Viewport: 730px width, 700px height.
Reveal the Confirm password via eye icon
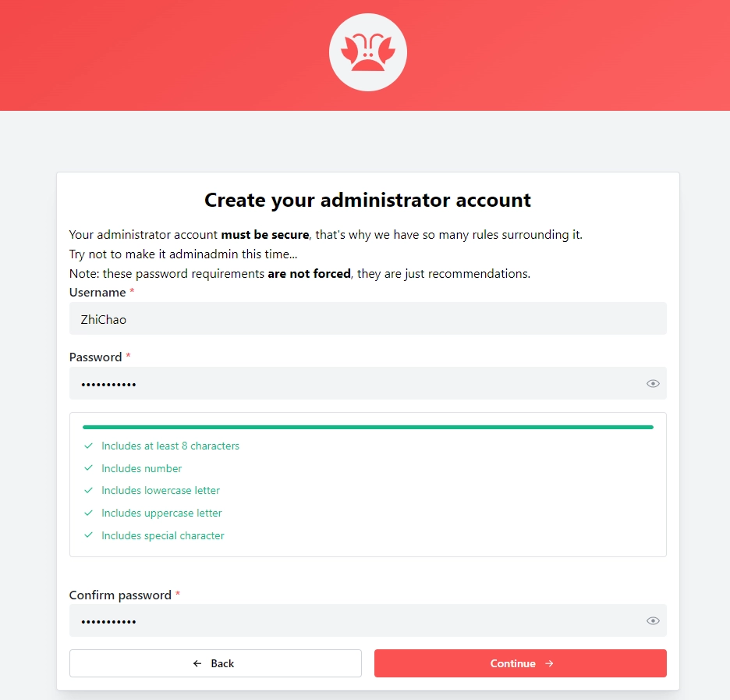click(x=653, y=620)
